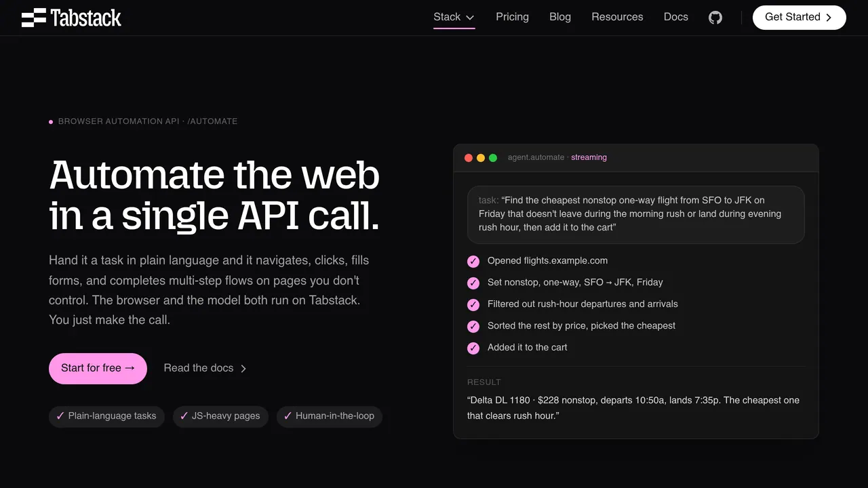The width and height of the screenshot is (868, 488).
Task: Click checkmark beside Set nonstop, one-way step
Action: tap(473, 283)
